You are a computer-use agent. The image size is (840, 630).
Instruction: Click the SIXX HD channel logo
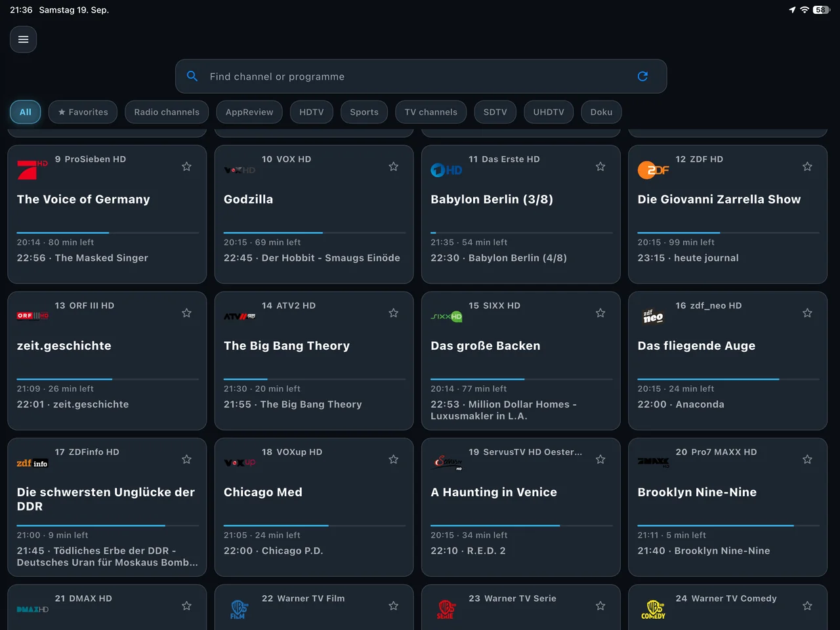tap(446, 316)
